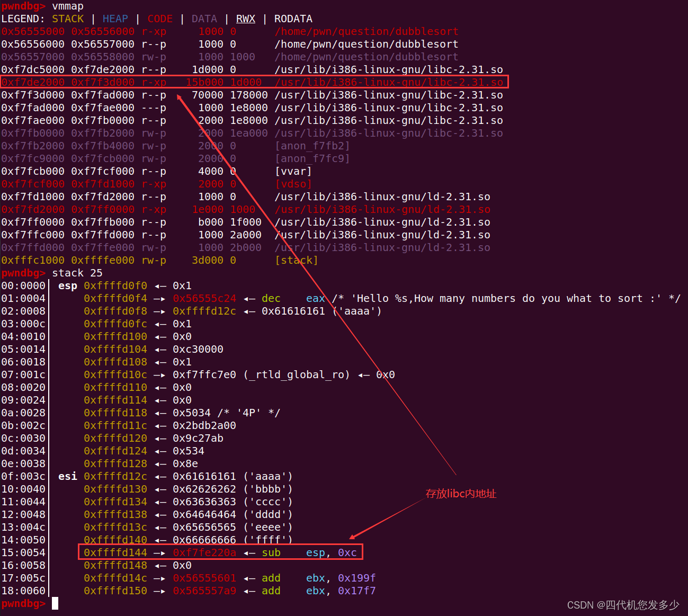Click libc pointer 0xf7fe220a
This screenshot has width=688, height=616.
point(204,553)
